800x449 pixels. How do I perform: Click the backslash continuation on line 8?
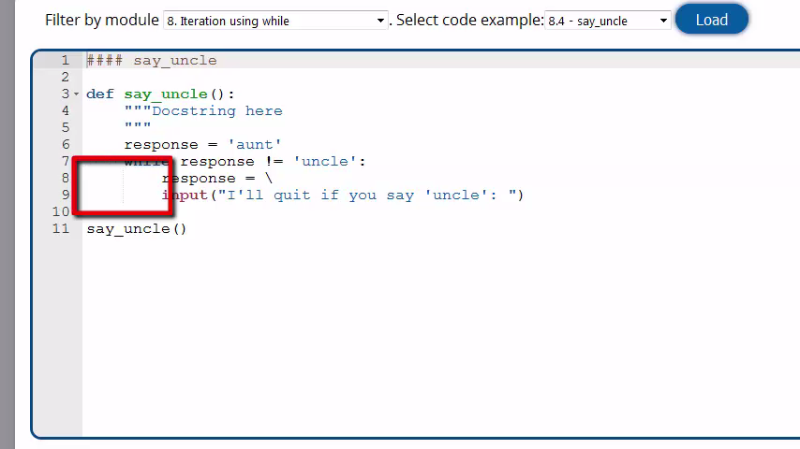tap(268, 178)
